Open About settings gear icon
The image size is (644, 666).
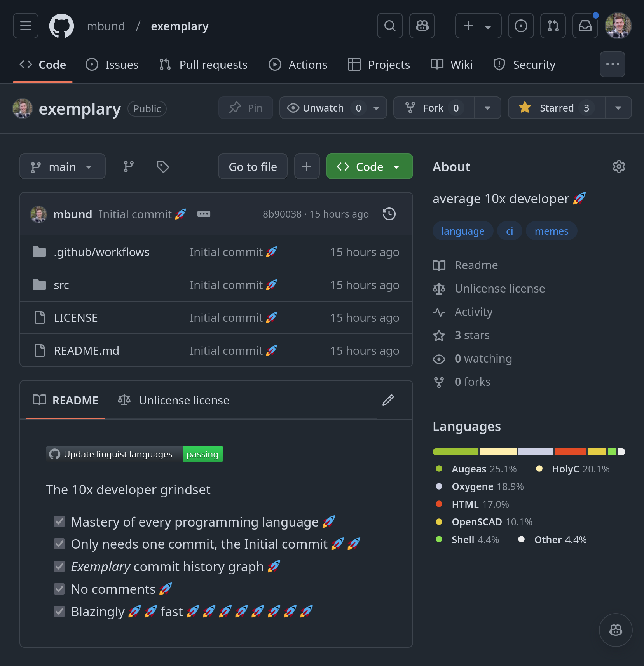tap(619, 167)
